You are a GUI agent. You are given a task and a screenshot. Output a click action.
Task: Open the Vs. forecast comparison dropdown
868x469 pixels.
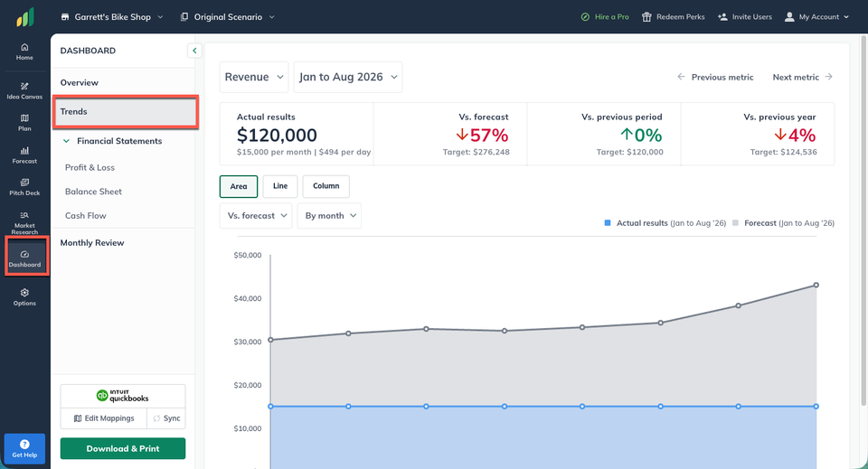(256, 216)
